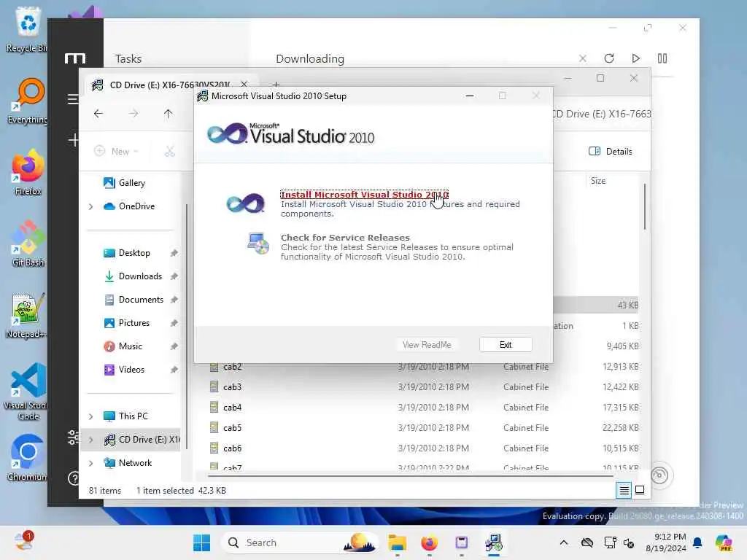Open Chromium desktop shortcut
747x560 pixels.
coord(28,458)
